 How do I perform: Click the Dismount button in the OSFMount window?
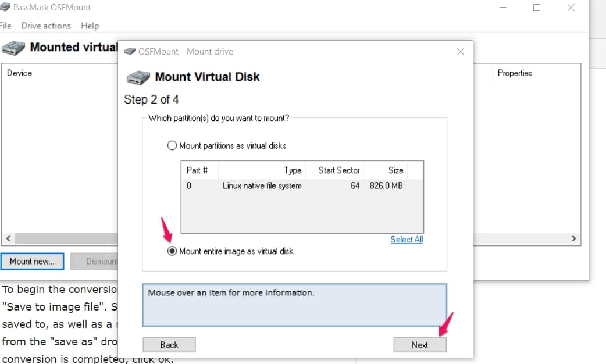pos(94,262)
